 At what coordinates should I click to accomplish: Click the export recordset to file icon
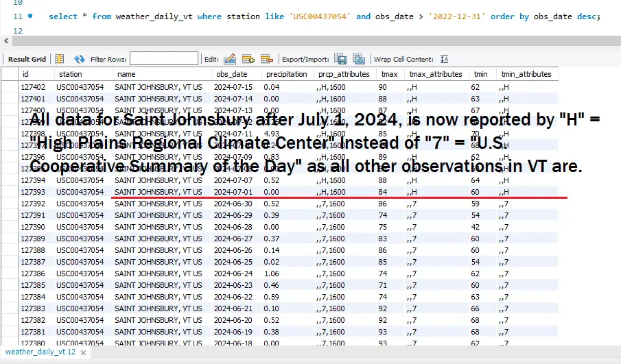pyautogui.click(x=340, y=60)
